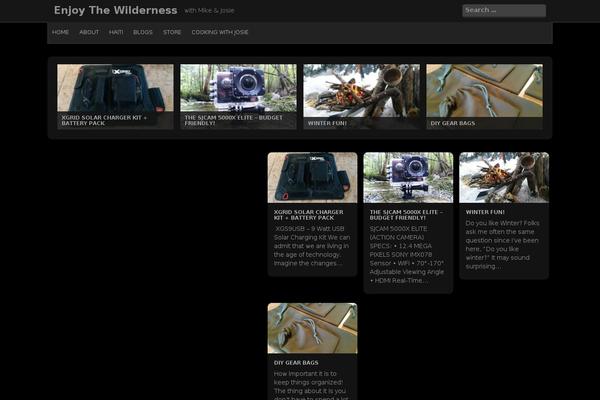
Task: Open the SJCAM action camera post card thumbnail
Action: click(408, 178)
